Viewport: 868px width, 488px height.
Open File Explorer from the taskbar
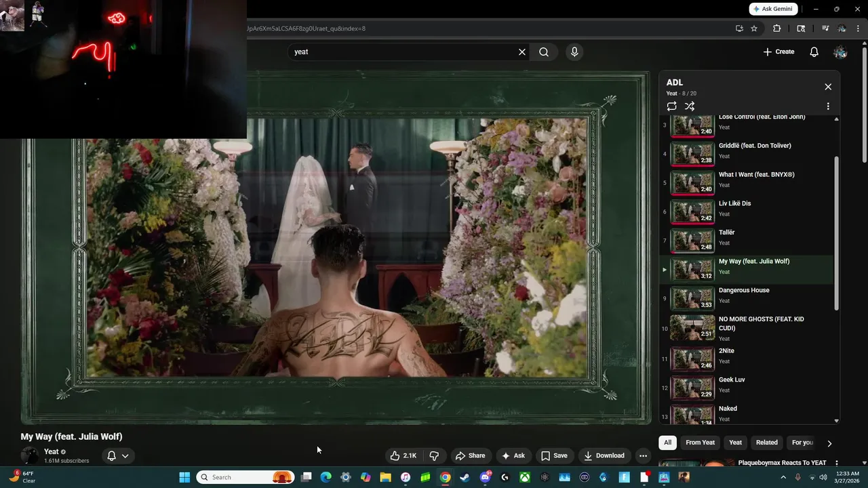coord(385,477)
